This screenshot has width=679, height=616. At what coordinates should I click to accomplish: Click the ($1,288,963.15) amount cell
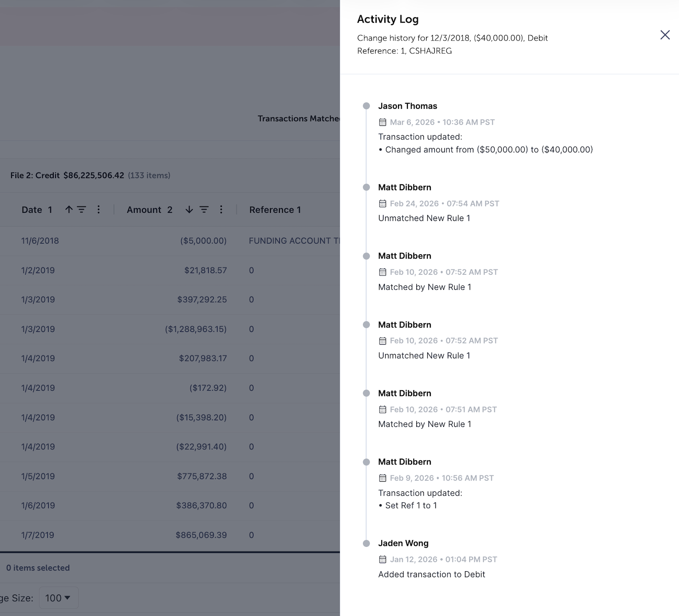196,329
